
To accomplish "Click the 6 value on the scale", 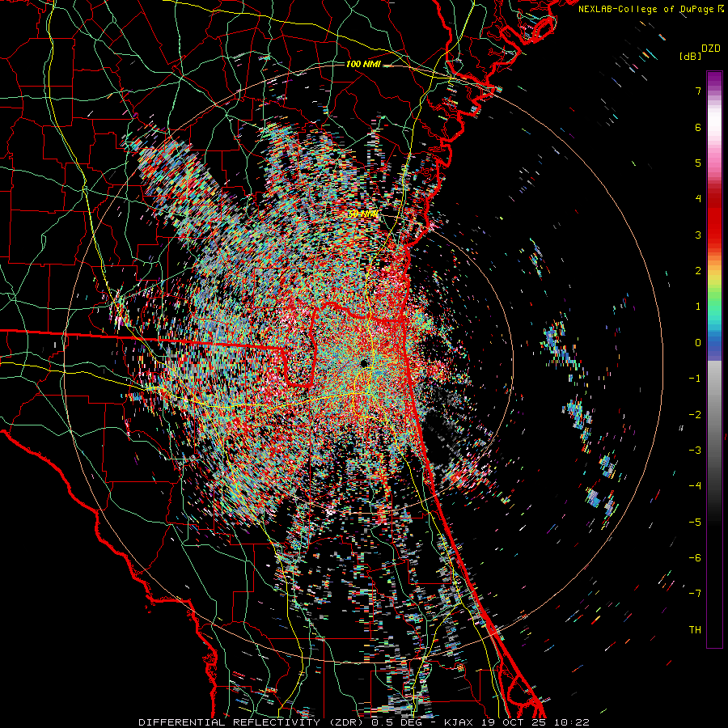I will coord(698,127).
